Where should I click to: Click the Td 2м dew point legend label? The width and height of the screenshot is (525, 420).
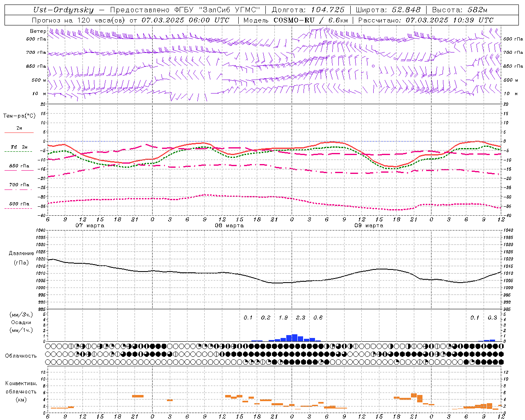coord(19,147)
